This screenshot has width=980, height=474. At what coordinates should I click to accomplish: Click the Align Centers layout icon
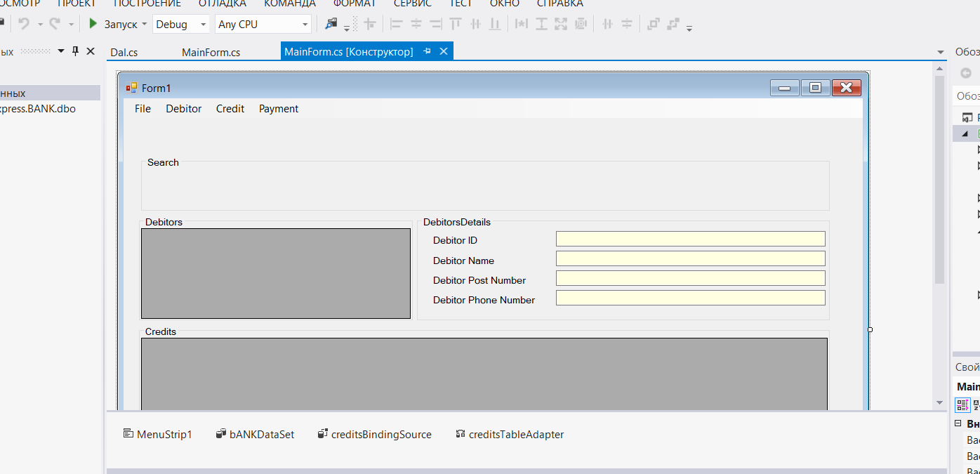coord(416,24)
